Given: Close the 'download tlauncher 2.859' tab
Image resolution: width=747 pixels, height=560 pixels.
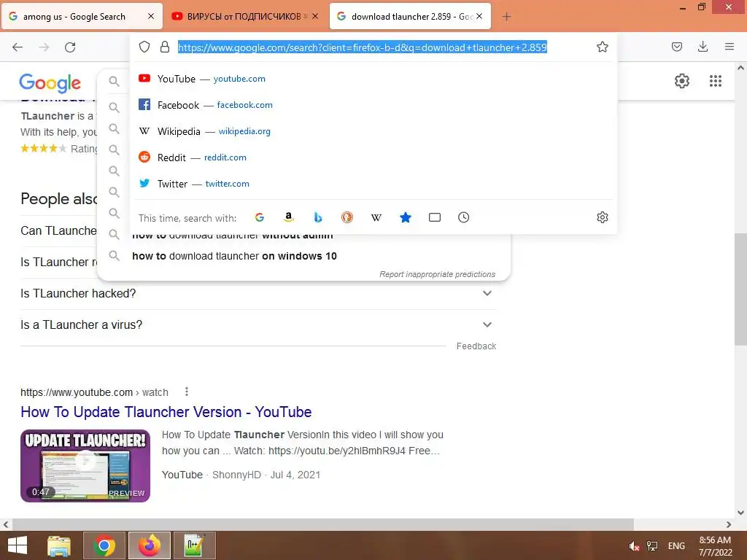Looking at the screenshot, I should 479,16.
